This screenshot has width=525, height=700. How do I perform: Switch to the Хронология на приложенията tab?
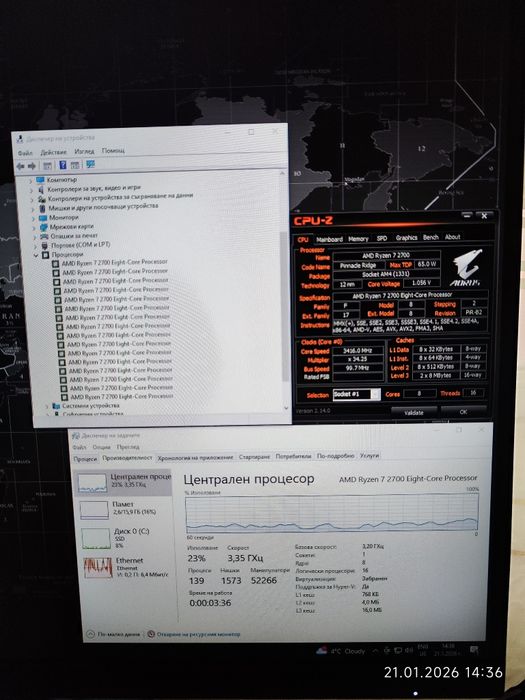tap(195, 457)
